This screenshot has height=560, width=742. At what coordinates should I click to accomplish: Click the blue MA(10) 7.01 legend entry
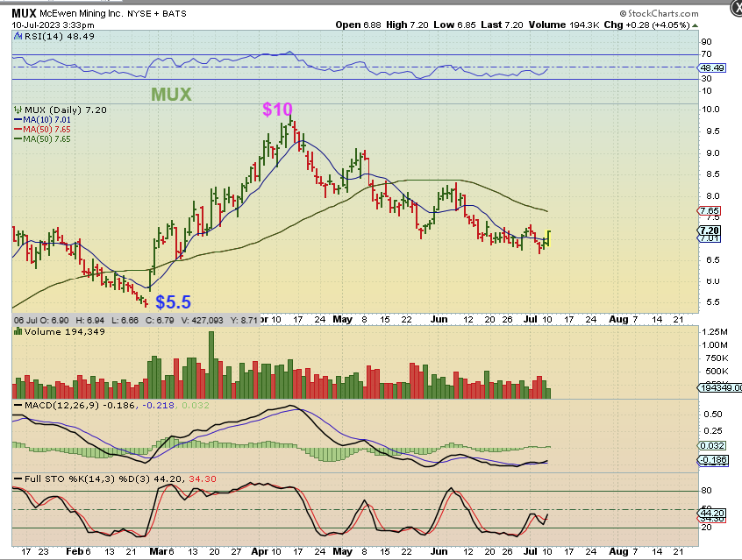pyautogui.click(x=42, y=120)
